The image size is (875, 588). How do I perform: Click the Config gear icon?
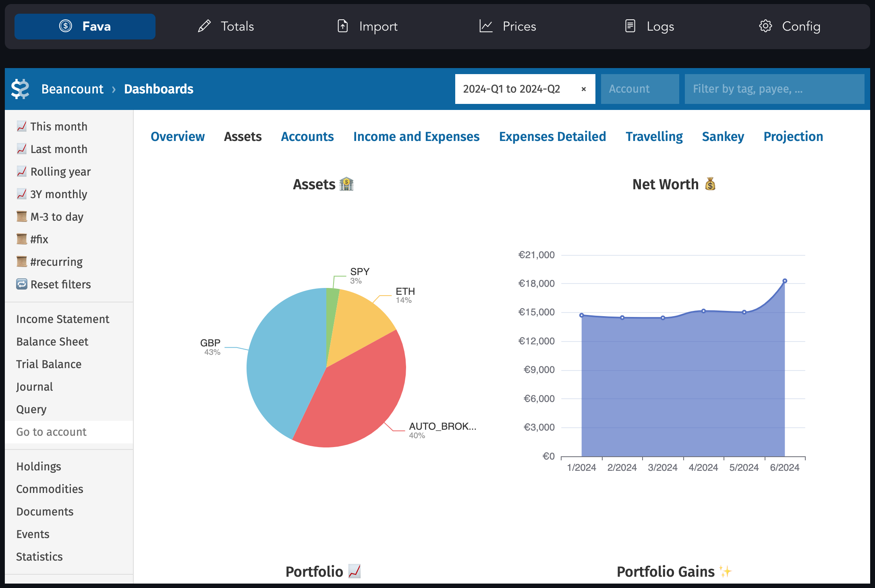click(765, 27)
